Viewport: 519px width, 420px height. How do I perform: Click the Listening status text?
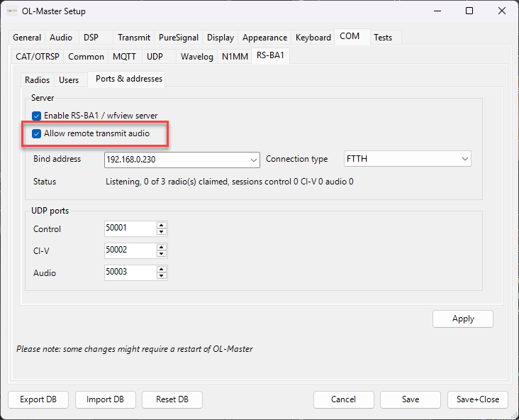pos(230,182)
